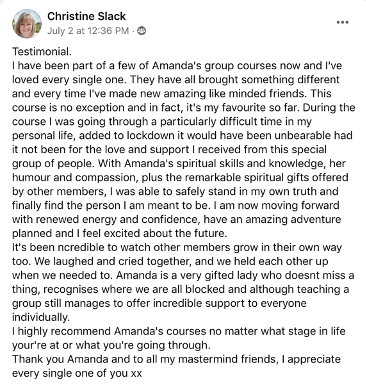Click the line starting "finally find the person"
The image size is (366, 384).
pyautogui.click(x=176, y=206)
